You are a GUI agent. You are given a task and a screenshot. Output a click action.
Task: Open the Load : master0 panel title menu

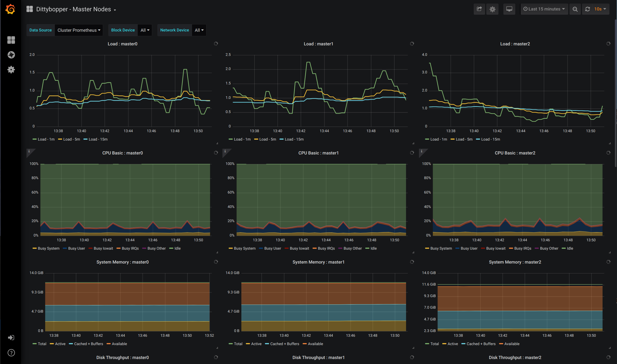[123, 44]
